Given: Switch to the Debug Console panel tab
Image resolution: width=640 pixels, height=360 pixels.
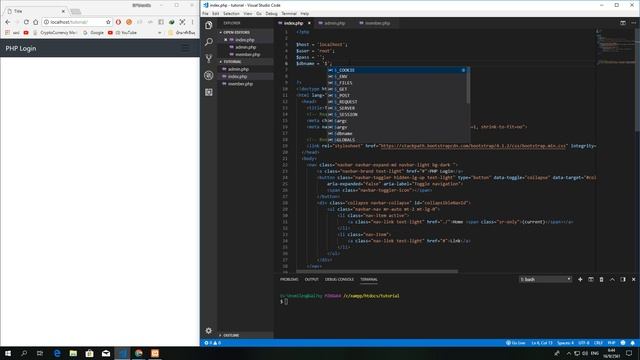Looking at the screenshot, I should tap(339, 280).
